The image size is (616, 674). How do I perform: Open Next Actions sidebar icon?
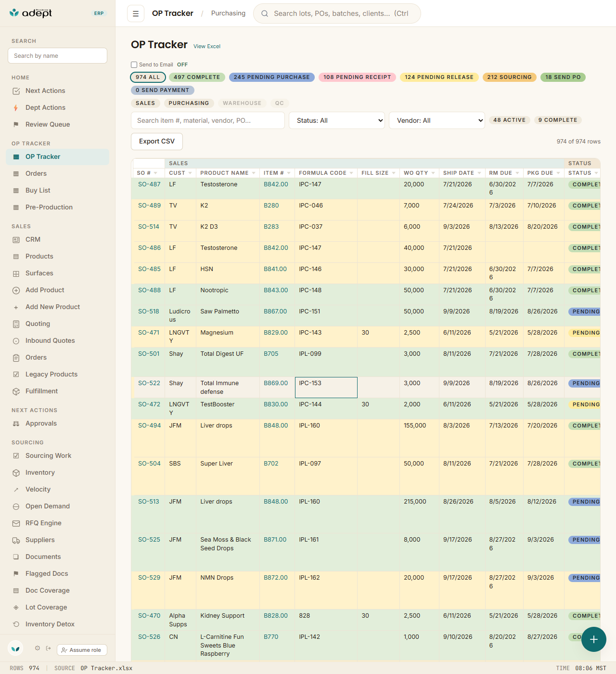click(x=16, y=91)
